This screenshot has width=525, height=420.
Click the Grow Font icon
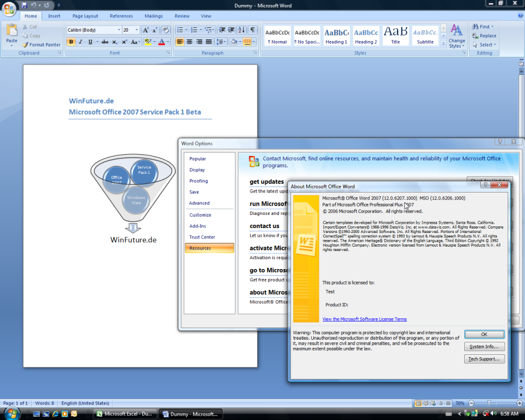[145, 30]
